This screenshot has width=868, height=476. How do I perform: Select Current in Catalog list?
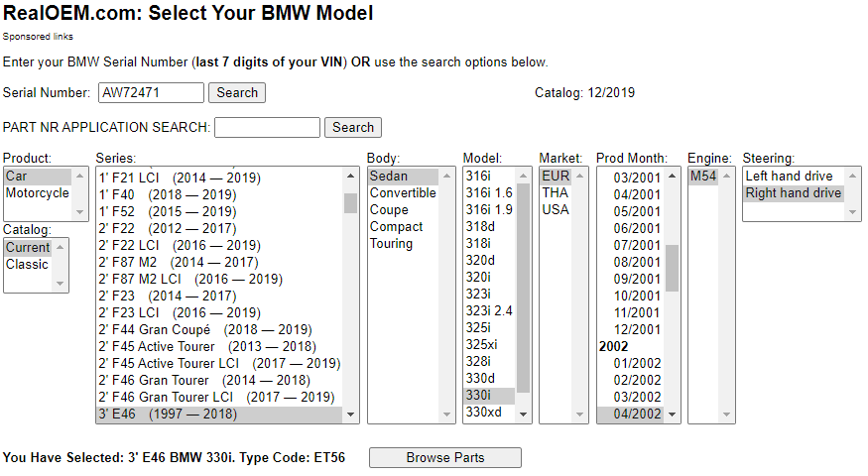click(x=28, y=247)
